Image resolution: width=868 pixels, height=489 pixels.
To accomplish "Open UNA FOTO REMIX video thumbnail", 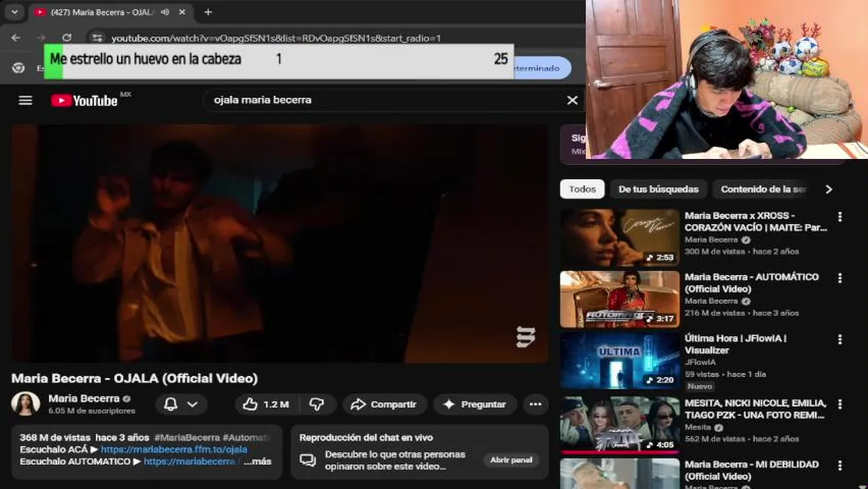I will point(619,424).
